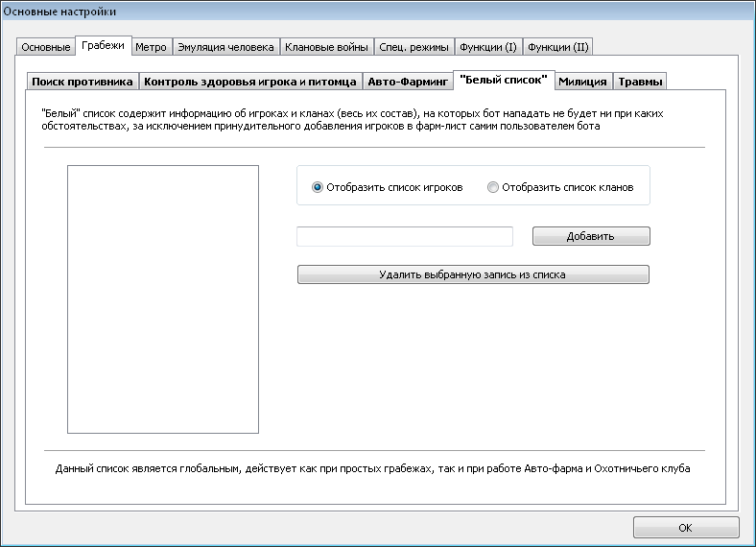The height and width of the screenshot is (547, 756).
Task: Open the Милиция sub-tab
Action: pos(583,82)
